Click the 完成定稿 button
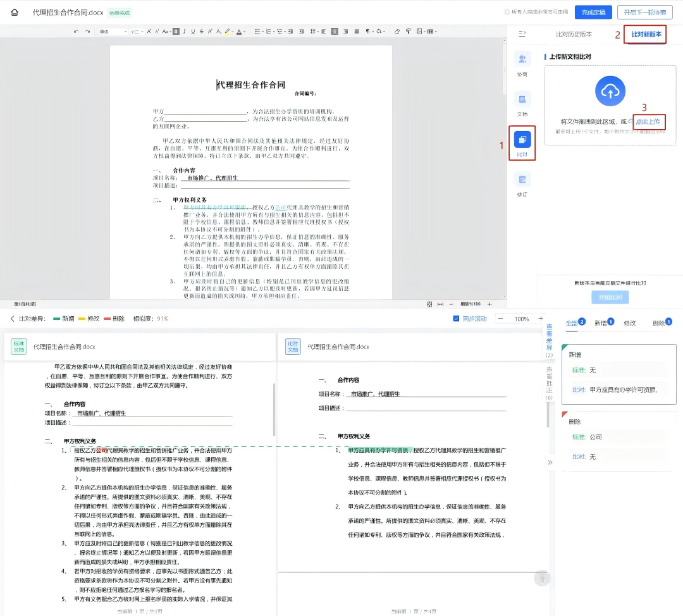The width and height of the screenshot is (683, 616). tap(593, 12)
